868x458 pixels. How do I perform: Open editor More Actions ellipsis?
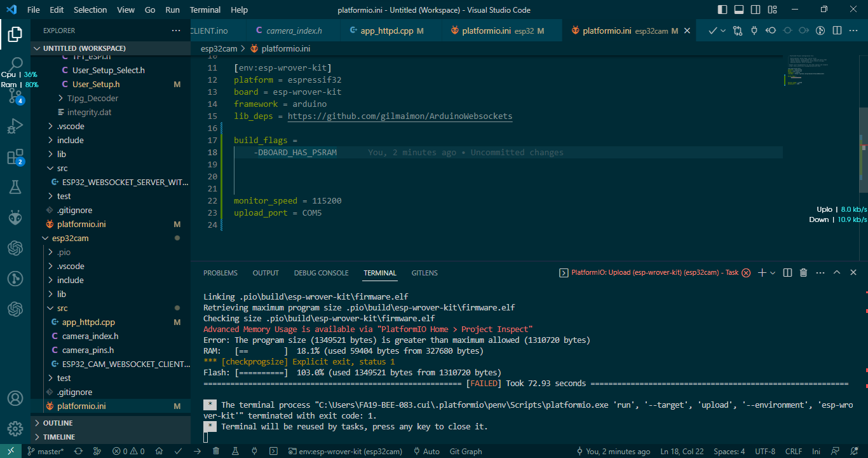(x=853, y=31)
